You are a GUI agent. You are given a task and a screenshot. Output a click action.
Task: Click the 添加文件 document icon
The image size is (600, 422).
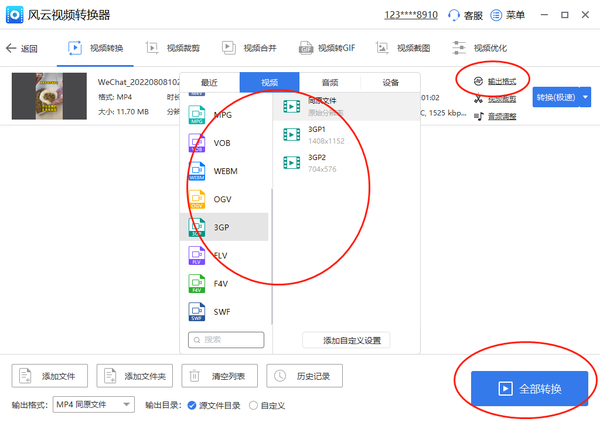(x=25, y=376)
